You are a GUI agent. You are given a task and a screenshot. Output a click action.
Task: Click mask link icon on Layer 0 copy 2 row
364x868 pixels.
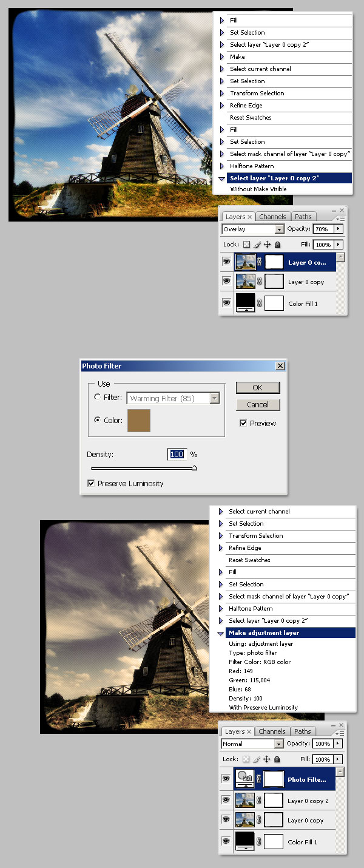(260, 801)
